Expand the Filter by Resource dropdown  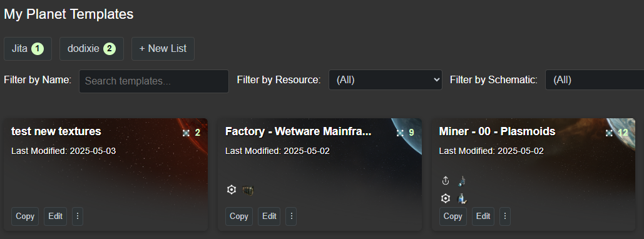(386, 79)
